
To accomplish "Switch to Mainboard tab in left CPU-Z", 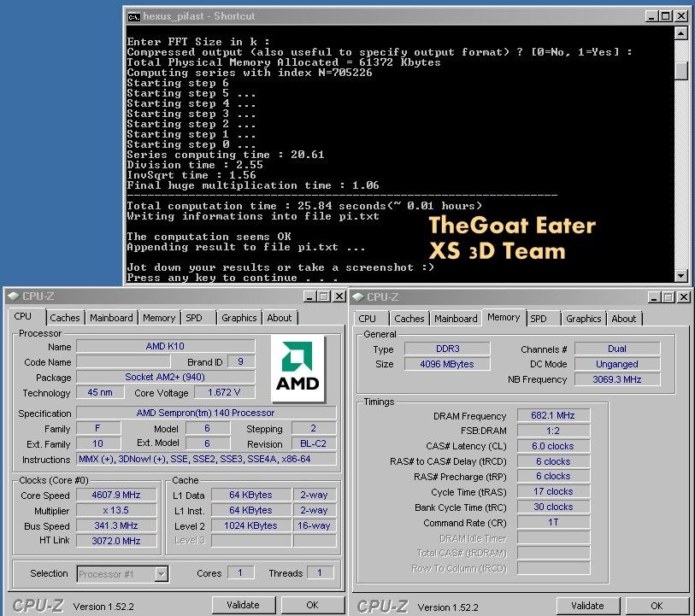I will 111,318.
